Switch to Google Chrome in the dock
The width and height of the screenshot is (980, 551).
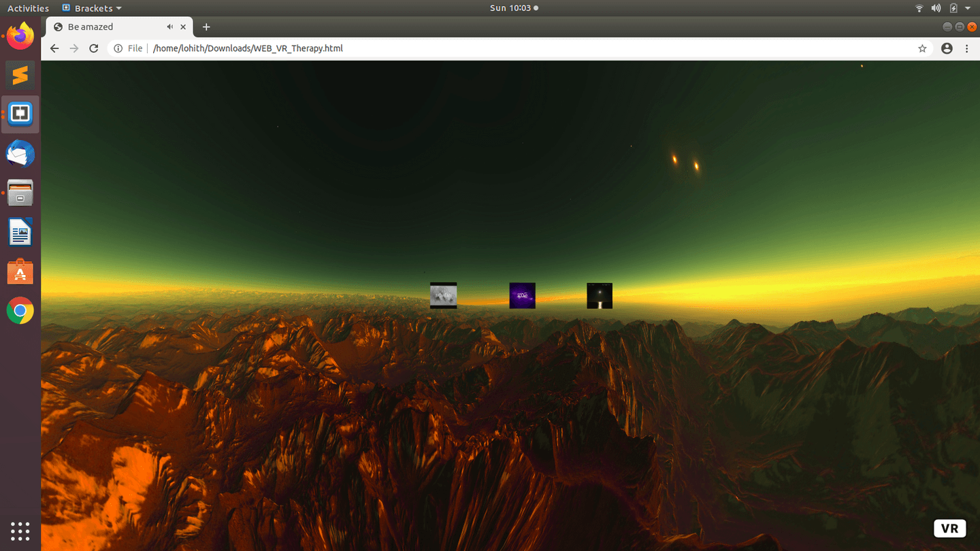click(20, 312)
